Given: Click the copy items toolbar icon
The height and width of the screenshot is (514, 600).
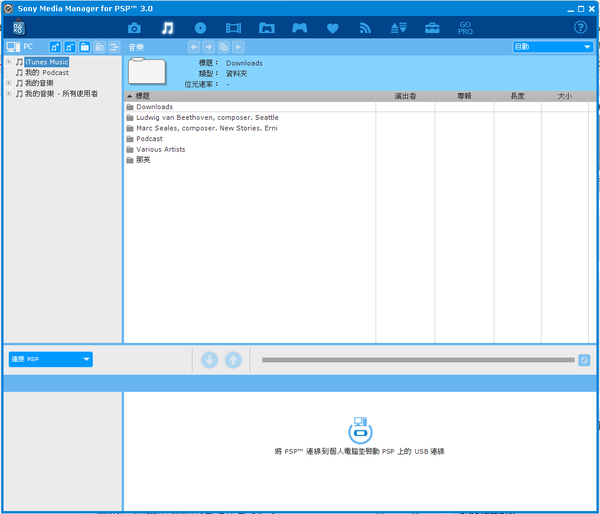Looking at the screenshot, I should pyautogui.click(x=223, y=47).
